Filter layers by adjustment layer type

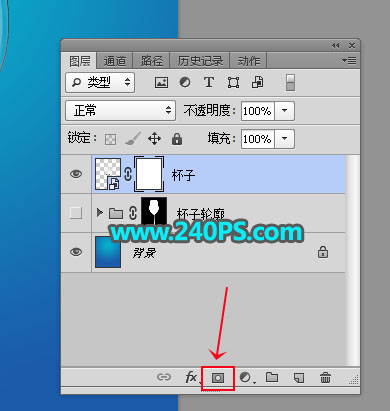tap(185, 82)
